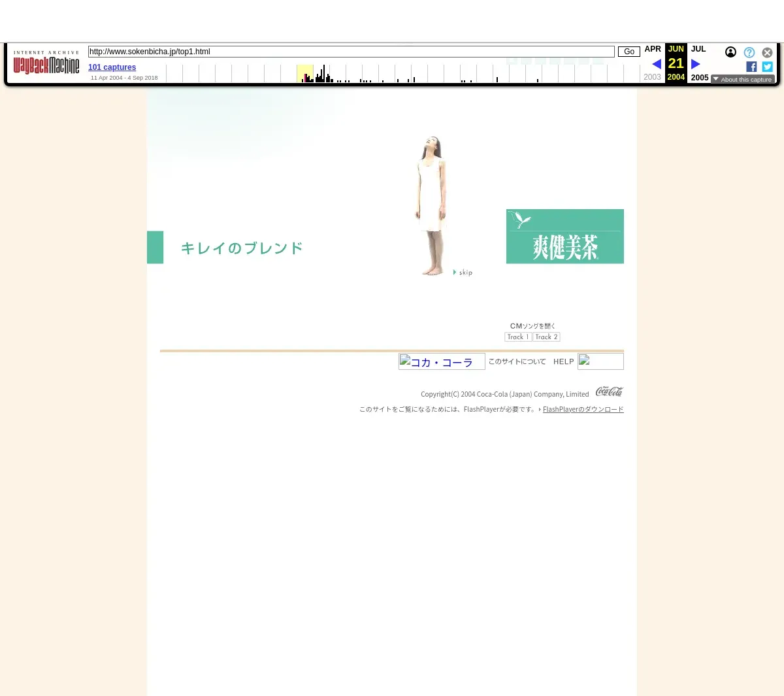Share capture on Facebook icon
Viewport: 784px width, 696px height.
(x=751, y=67)
